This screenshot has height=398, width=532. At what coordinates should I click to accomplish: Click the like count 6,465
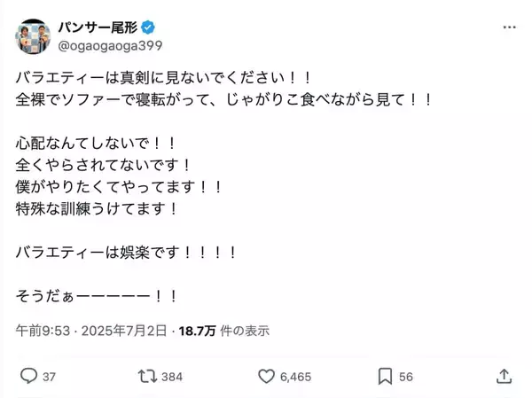tap(297, 377)
